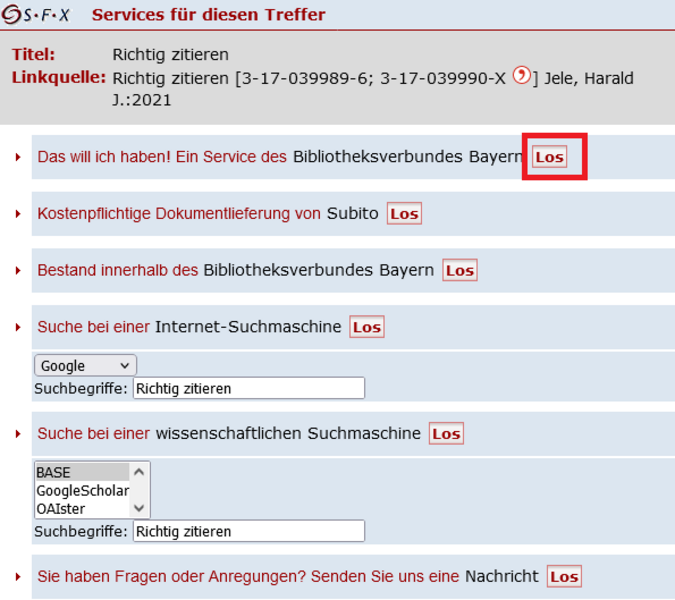Open the 'Sie haben Fragen oder Anregungen' link
The width and height of the screenshot is (675, 600).
point(249,577)
